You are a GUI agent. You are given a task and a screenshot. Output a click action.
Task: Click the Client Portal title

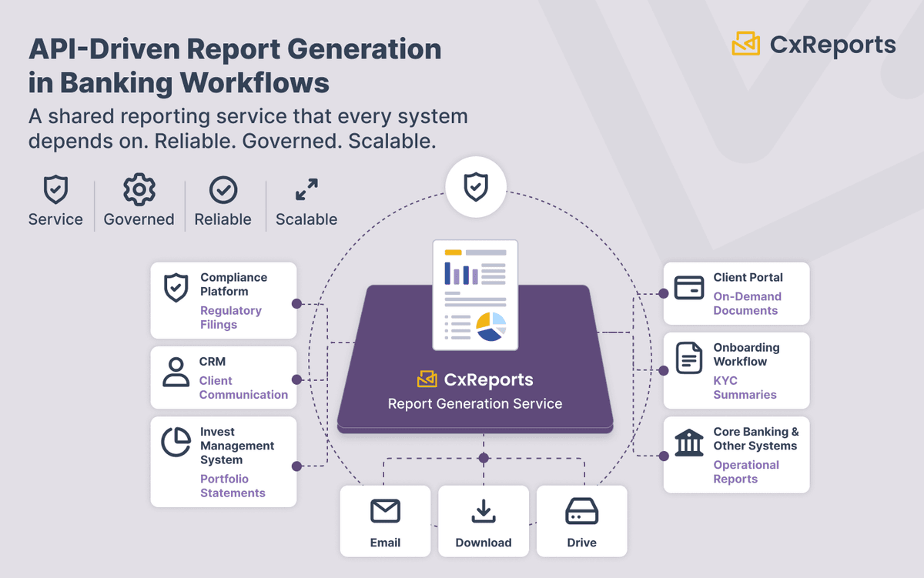click(x=748, y=277)
